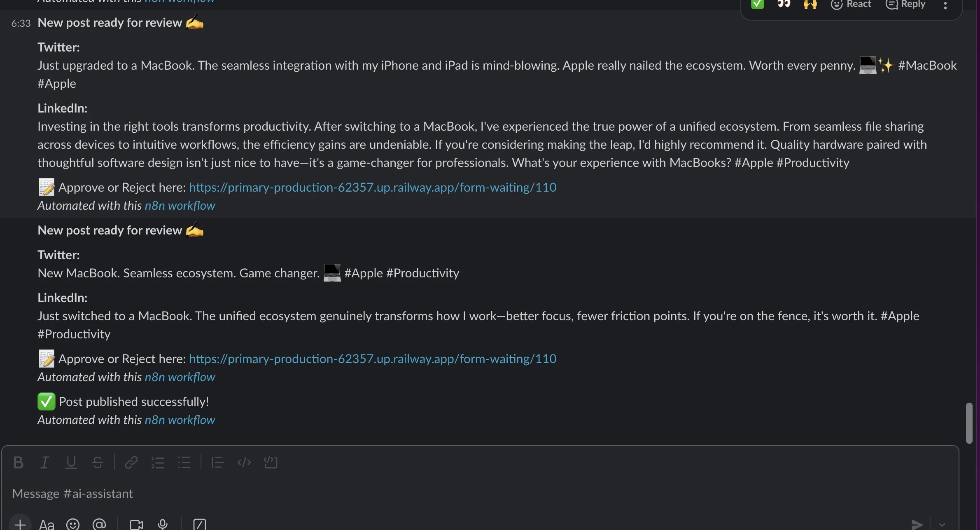
Task: Record a video clip
Action: coord(136,524)
